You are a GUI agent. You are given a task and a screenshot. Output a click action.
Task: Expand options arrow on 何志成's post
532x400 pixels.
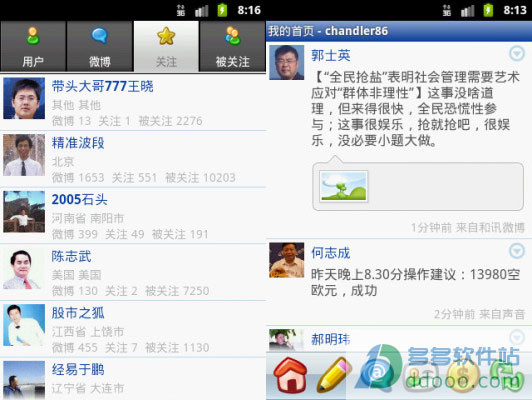pos(517,251)
